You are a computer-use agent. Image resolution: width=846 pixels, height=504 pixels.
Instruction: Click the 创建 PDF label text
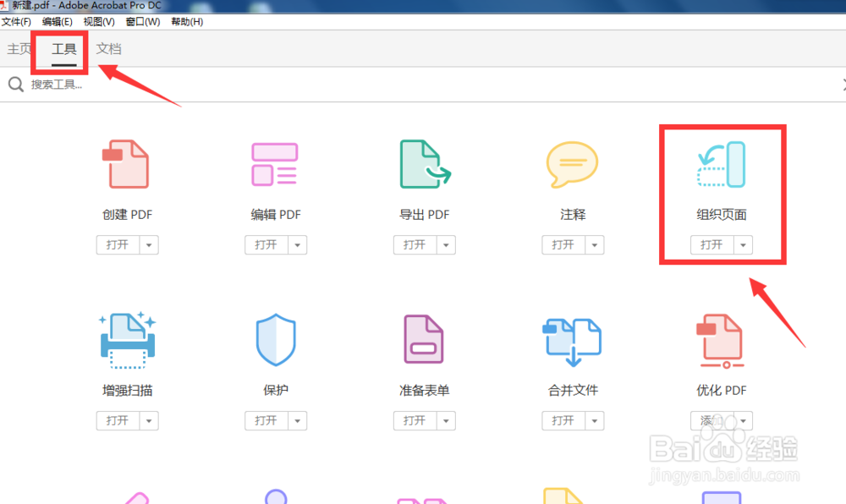pyautogui.click(x=128, y=215)
